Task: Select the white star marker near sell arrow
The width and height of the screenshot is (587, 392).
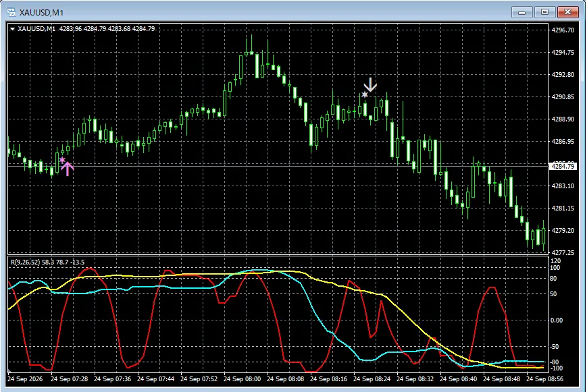Action: coord(365,94)
